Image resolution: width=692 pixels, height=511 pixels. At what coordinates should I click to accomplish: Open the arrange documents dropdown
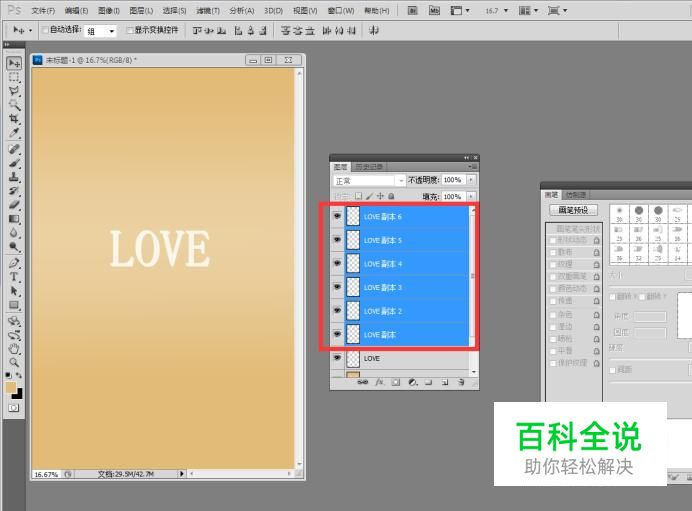pos(528,11)
